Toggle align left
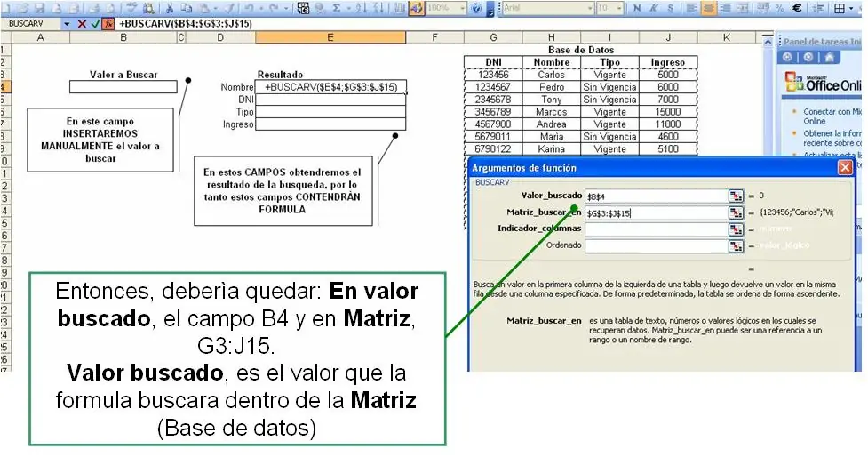 (x=691, y=8)
